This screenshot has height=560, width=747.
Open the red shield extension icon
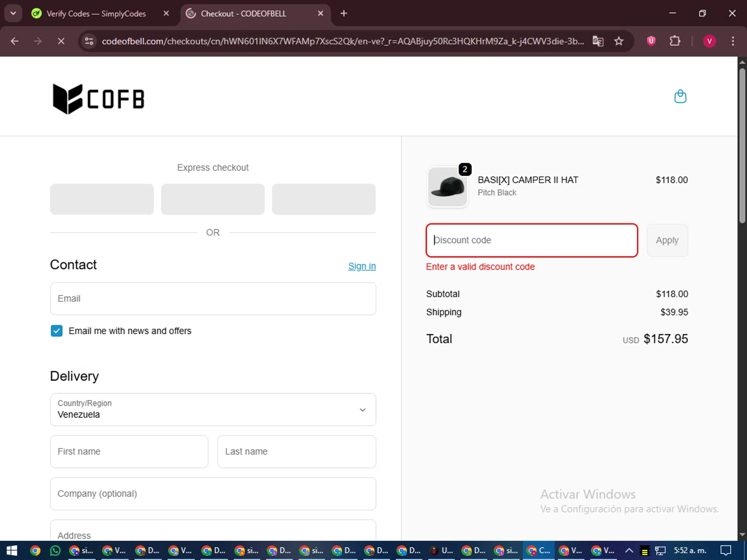coord(651,41)
